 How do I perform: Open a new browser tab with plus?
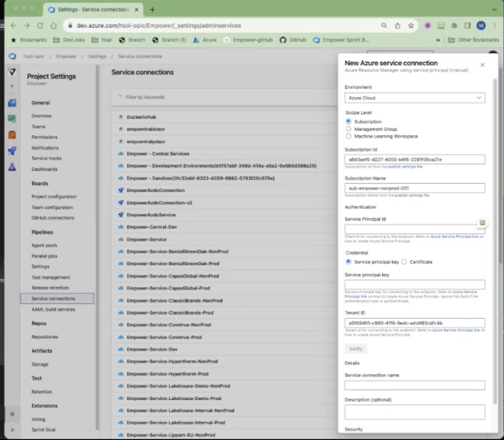coord(153,10)
